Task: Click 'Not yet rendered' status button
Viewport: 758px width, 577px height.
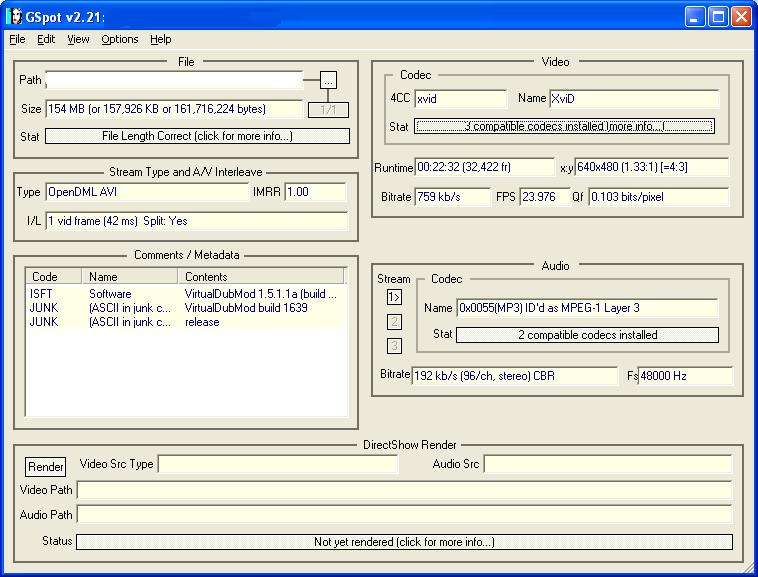Action: point(404,542)
